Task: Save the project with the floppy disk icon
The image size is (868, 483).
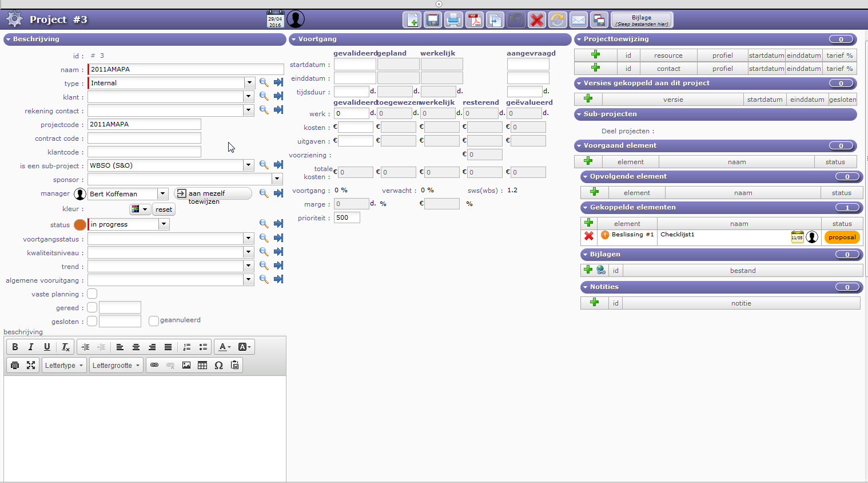Action: pyautogui.click(x=433, y=20)
